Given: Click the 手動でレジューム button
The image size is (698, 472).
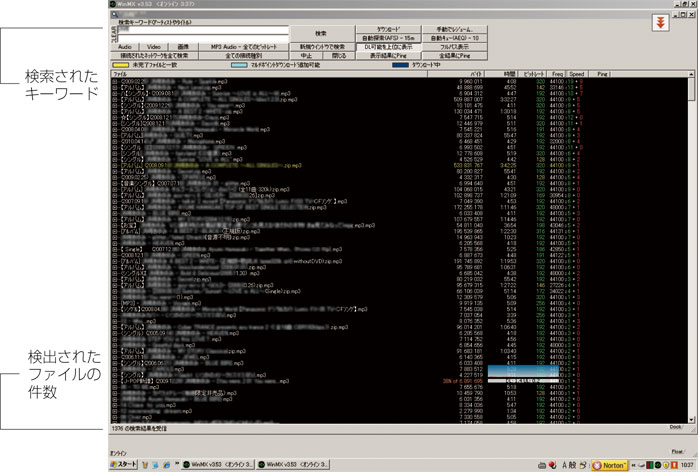Looking at the screenshot, I should (x=455, y=29).
